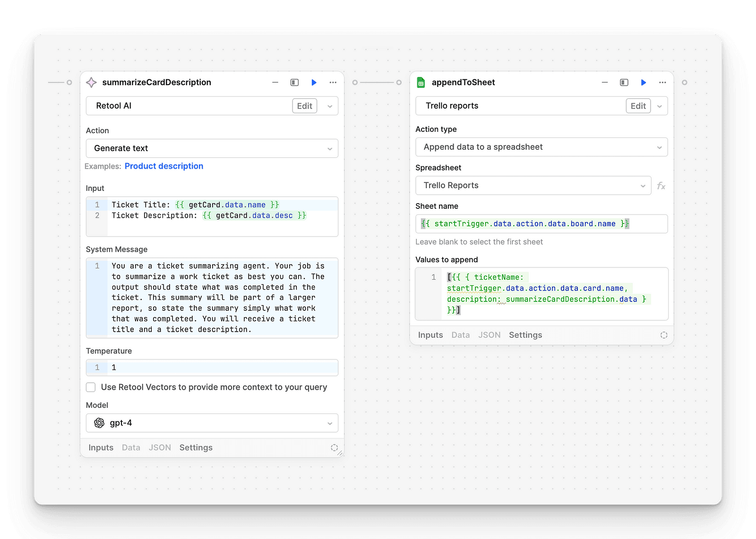Open the gpt-4 model dropdown
This screenshot has width=756, height=539.
coord(212,423)
